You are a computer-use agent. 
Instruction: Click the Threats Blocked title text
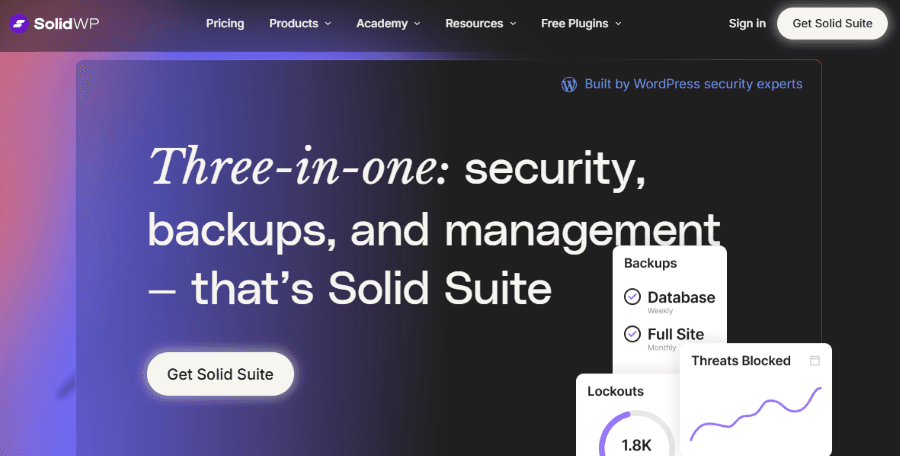[x=741, y=361]
